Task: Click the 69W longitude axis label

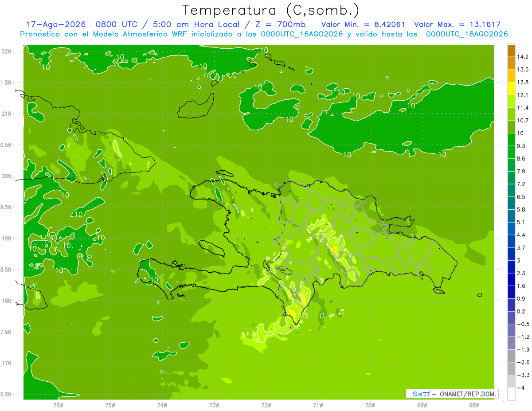Action: point(422,405)
